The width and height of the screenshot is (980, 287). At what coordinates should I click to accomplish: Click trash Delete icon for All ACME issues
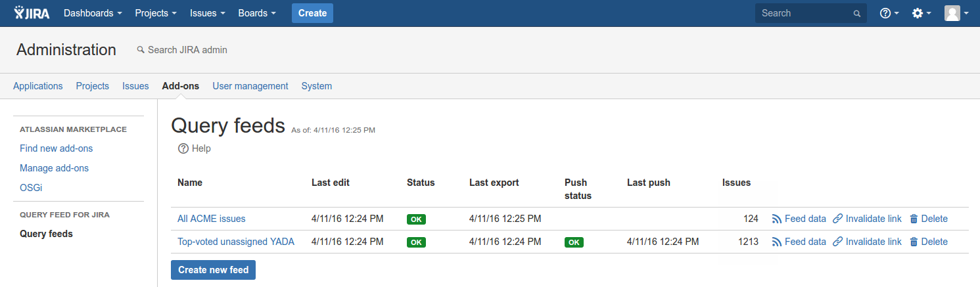[914, 219]
